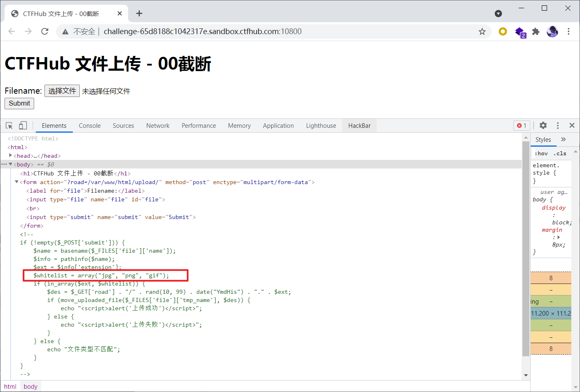
Task: Select the label for="file" element line
Action: (x=86, y=191)
